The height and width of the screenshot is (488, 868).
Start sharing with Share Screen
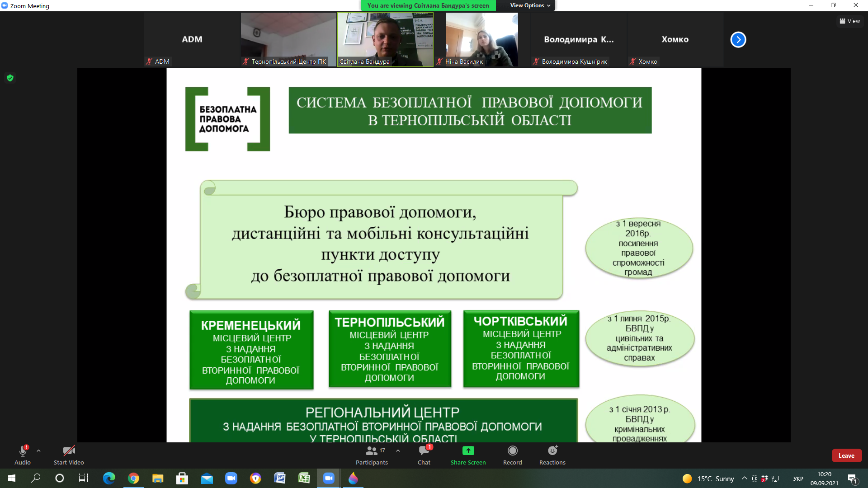pyautogui.click(x=468, y=455)
